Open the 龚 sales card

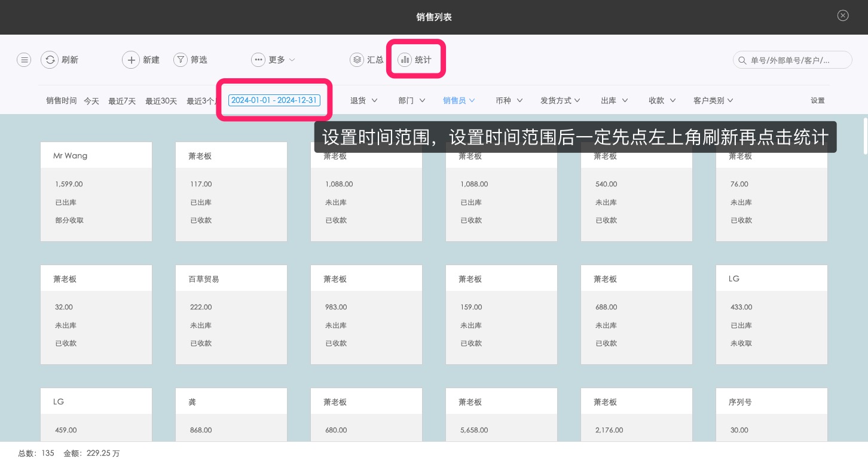coord(231,415)
